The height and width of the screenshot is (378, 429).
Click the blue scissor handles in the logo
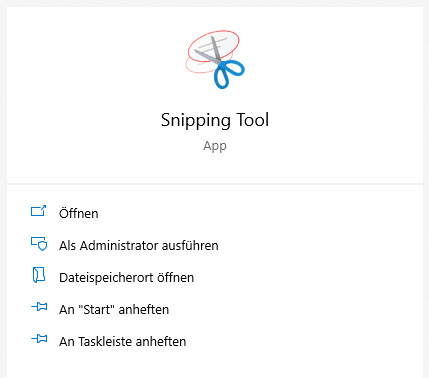coord(229,74)
